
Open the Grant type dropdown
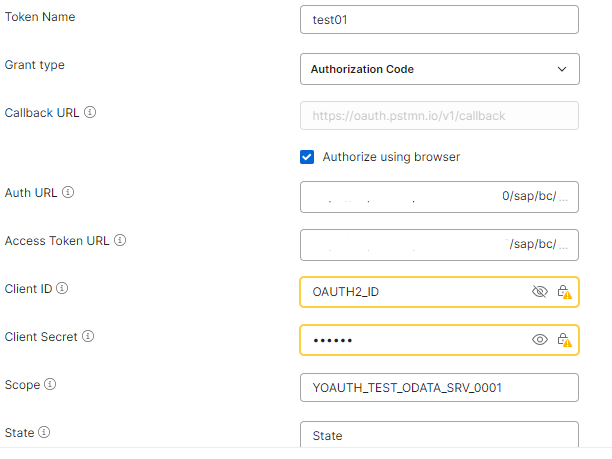439,69
